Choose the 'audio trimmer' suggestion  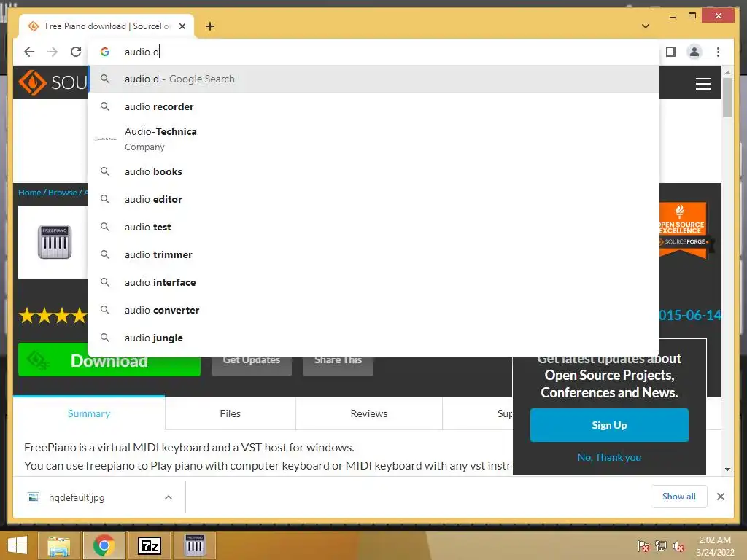pos(374,254)
